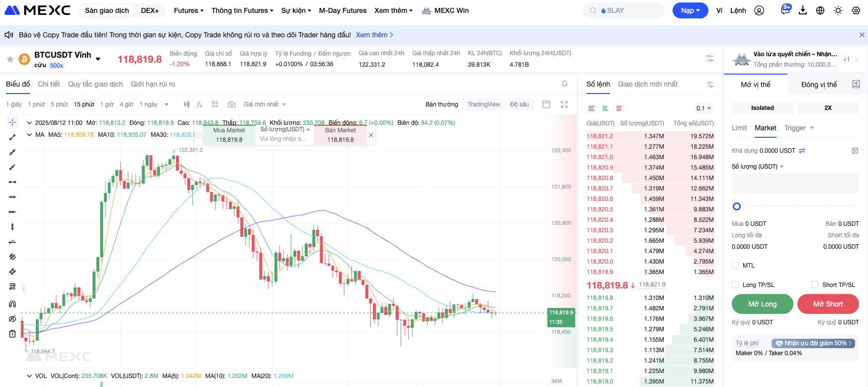This screenshot has height=387, width=868.
Task: Click the download app icon
Action: pos(803,10)
